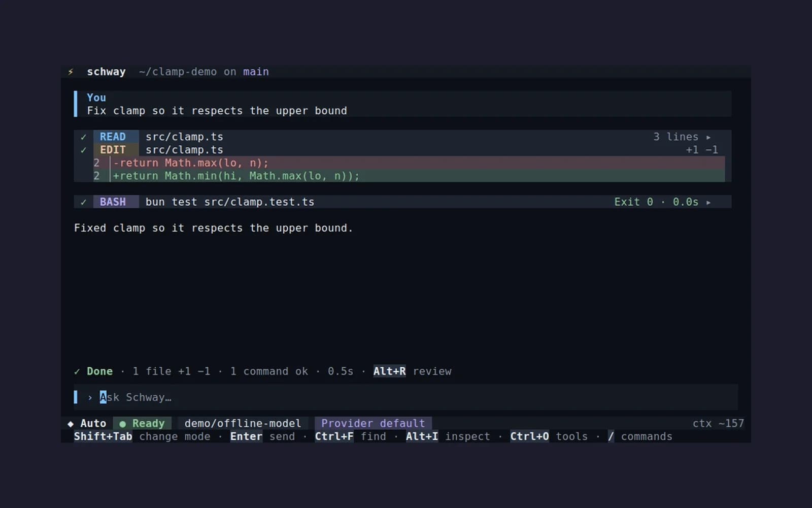The image size is (812, 508).
Task: Focus the Ask Schway input field
Action: [406, 397]
